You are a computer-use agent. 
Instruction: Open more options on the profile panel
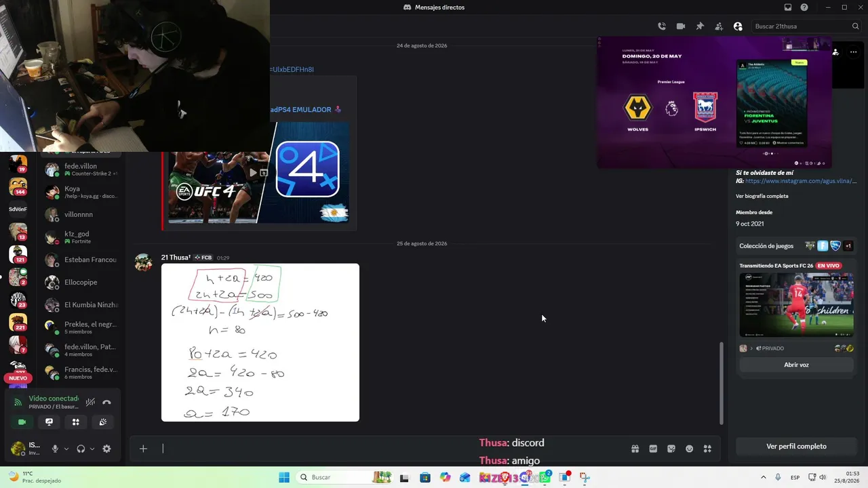pos(853,52)
